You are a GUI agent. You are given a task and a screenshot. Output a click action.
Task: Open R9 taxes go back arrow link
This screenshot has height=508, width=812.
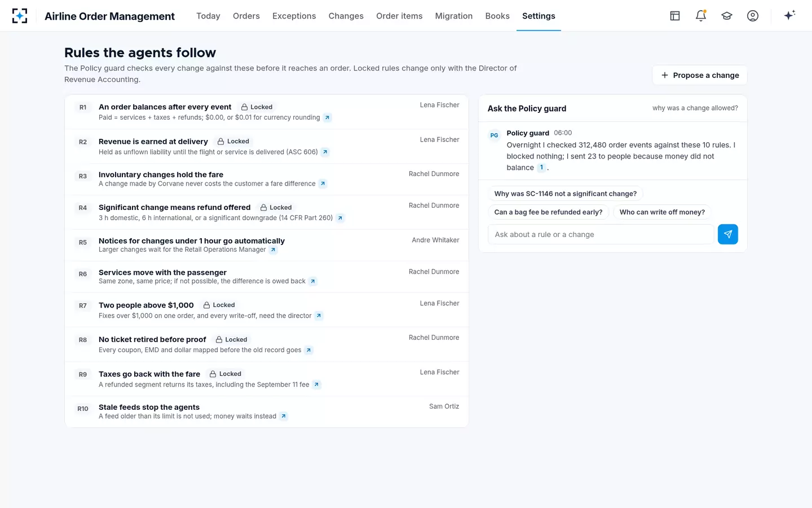click(317, 384)
